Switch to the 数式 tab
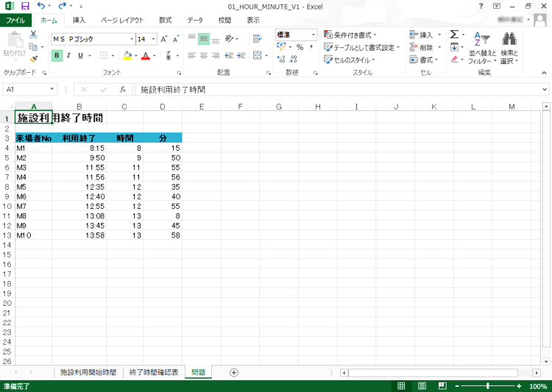 coord(165,20)
